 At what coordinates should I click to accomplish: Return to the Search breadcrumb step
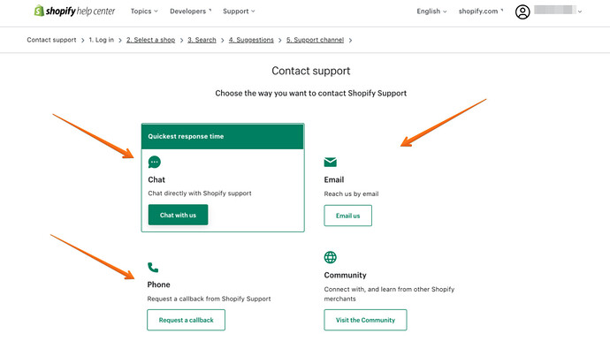point(202,40)
